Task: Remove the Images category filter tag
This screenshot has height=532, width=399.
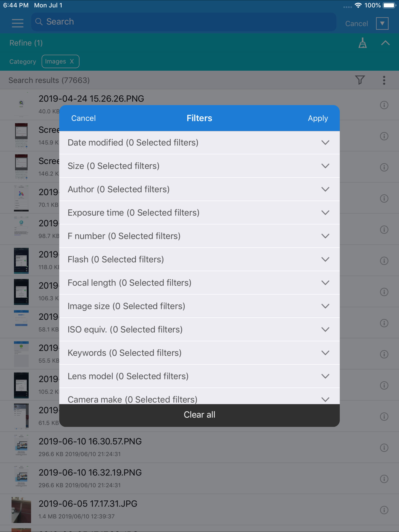Action: 72,61
